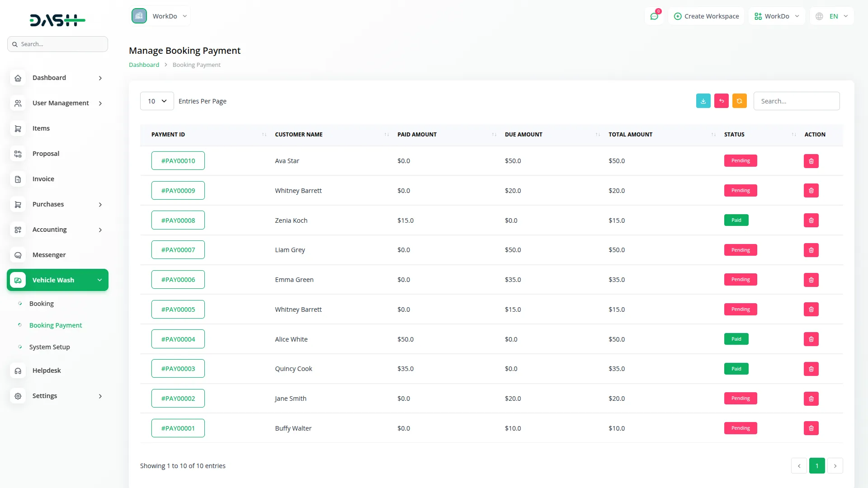Click the blue download export icon
The image size is (868, 488).
703,101
